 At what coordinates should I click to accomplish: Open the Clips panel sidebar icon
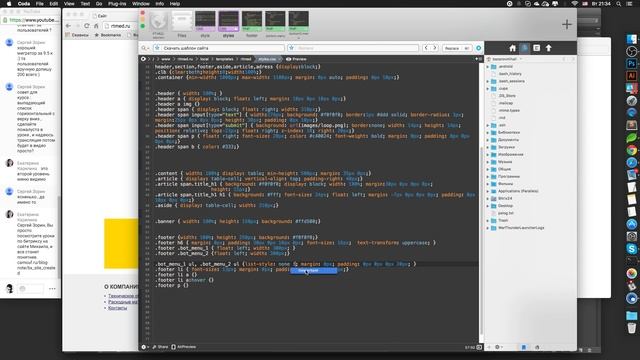click(537, 48)
